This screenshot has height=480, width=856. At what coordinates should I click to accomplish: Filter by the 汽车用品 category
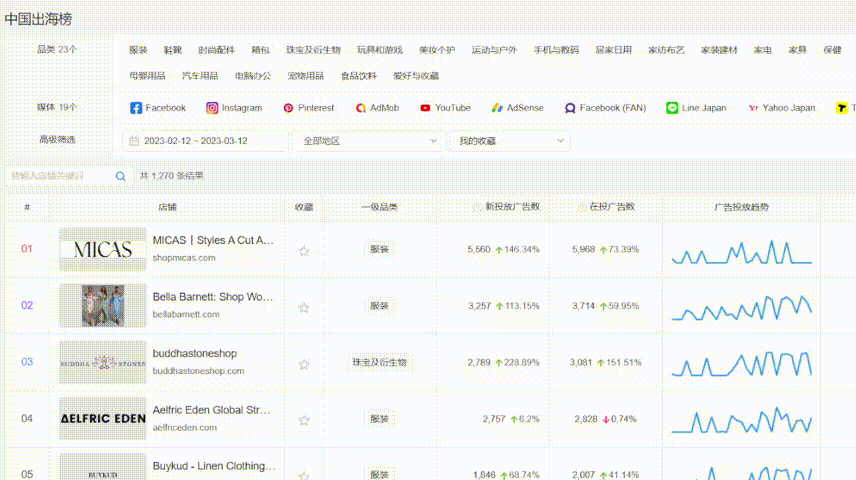(200, 75)
